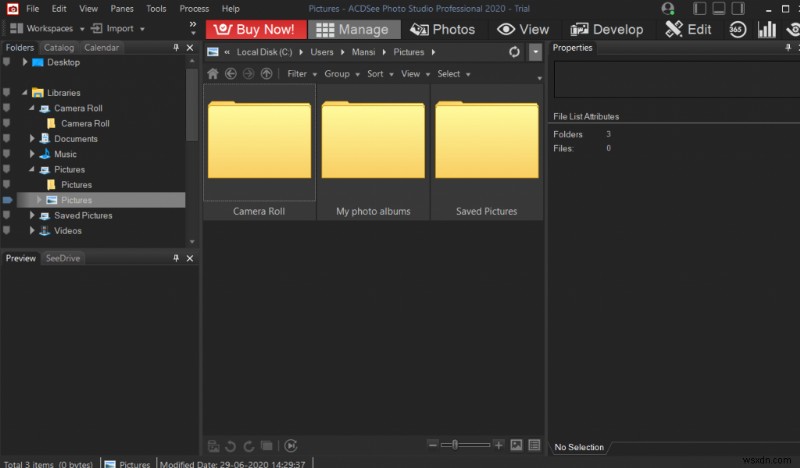The width and height of the screenshot is (800, 468).
Task: Switch to Develop mode
Action: [x=607, y=30]
